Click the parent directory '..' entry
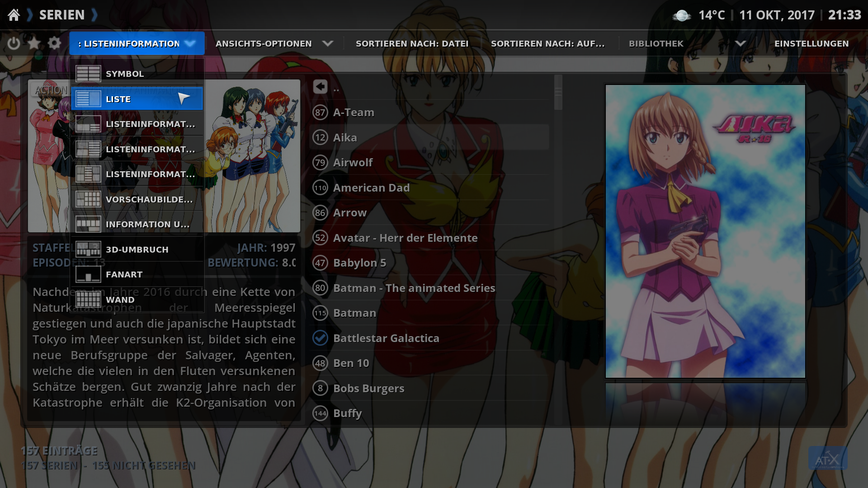868x488 pixels. pyautogui.click(x=429, y=87)
